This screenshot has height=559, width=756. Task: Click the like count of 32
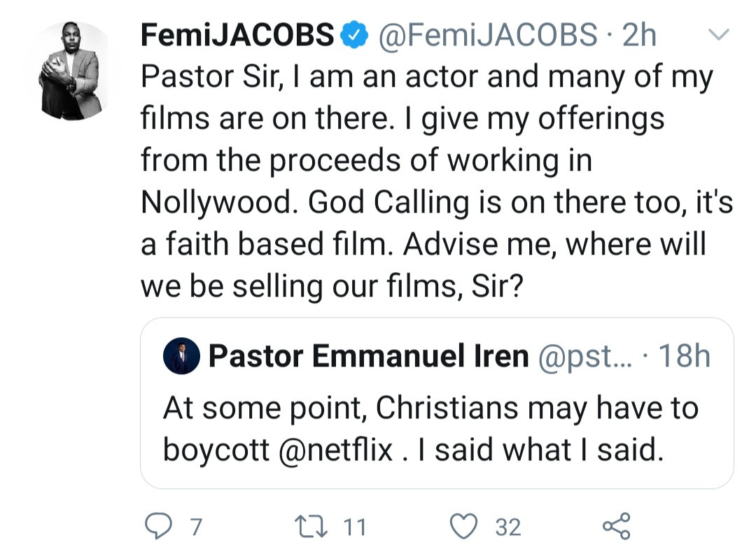coord(508,527)
